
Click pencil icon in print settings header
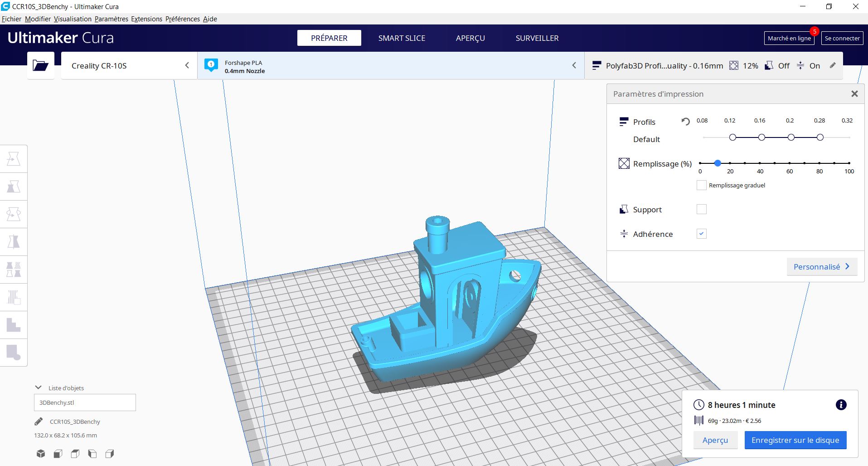point(833,65)
